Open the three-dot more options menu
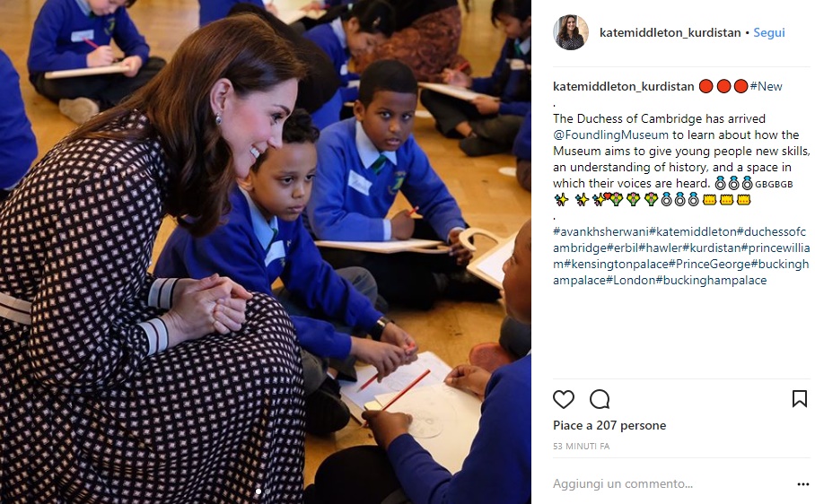 pyautogui.click(x=803, y=484)
